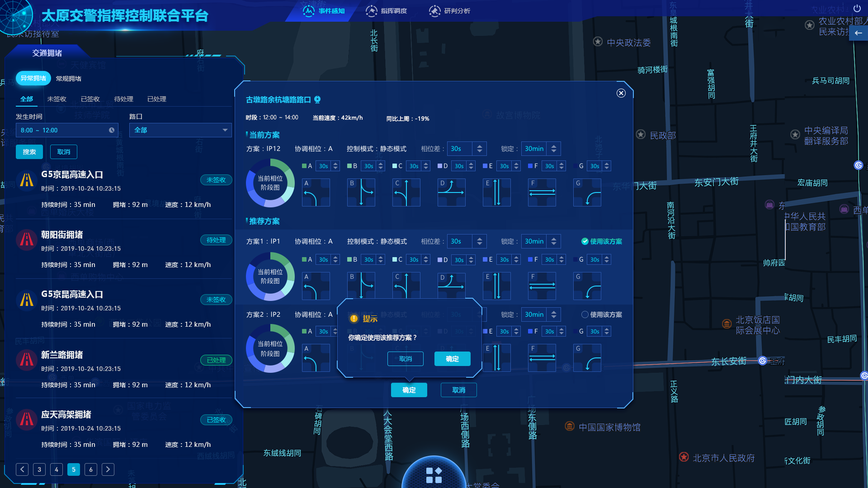Screen dimensions: 868x488
Task: Open phase G diagram in plan IP1
Action: point(587,286)
